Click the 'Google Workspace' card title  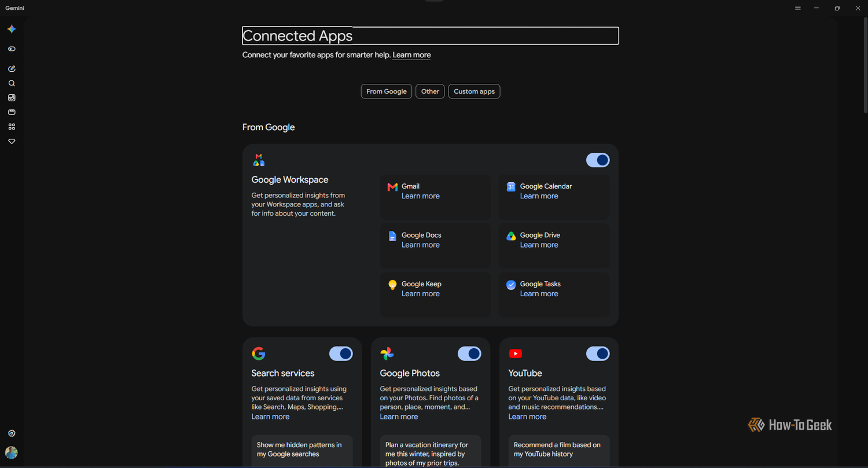(290, 180)
